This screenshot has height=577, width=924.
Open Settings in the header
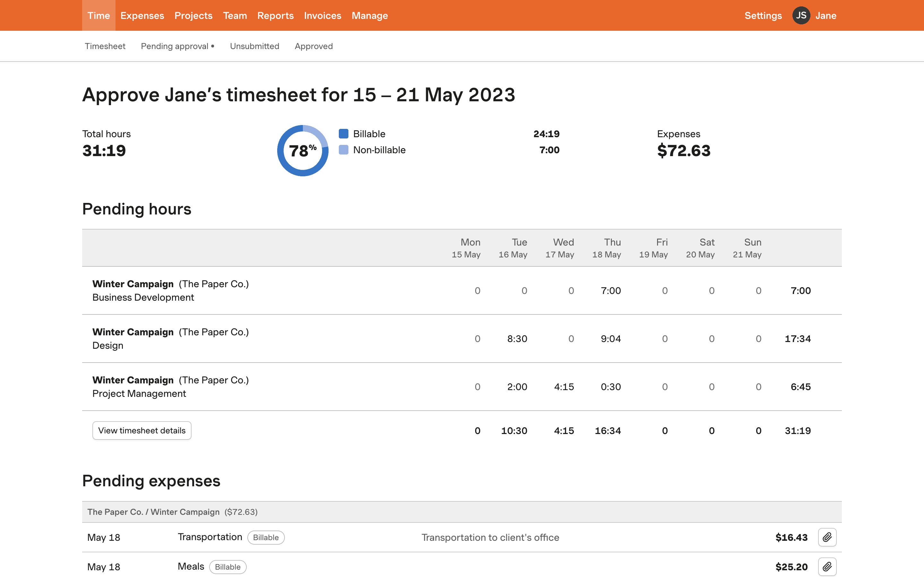click(x=763, y=16)
